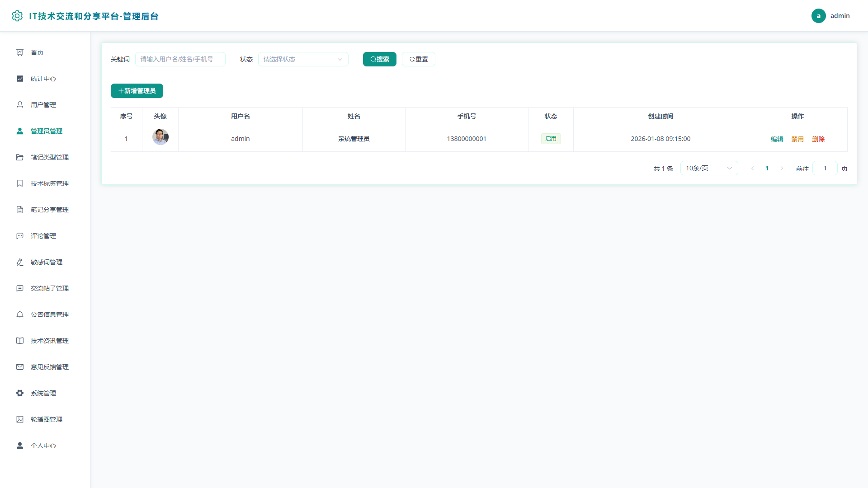The image size is (868, 488).
Task: Click the 轮播图管理 picture icon
Action: [x=20, y=419]
